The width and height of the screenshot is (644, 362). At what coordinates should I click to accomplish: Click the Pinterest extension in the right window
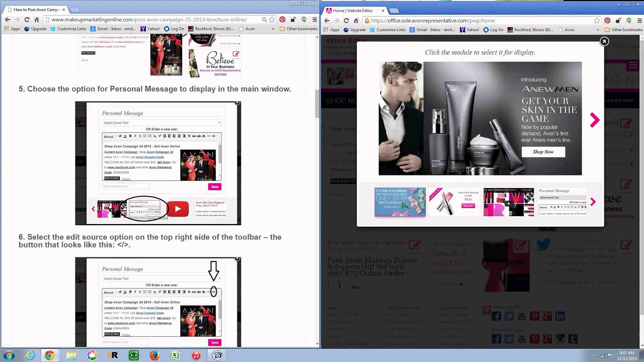click(x=607, y=21)
